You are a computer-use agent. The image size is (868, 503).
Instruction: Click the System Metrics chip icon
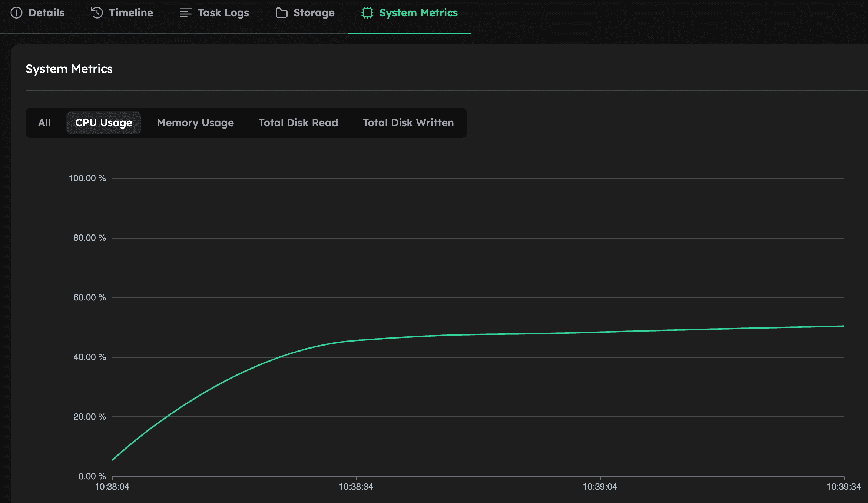tap(367, 13)
